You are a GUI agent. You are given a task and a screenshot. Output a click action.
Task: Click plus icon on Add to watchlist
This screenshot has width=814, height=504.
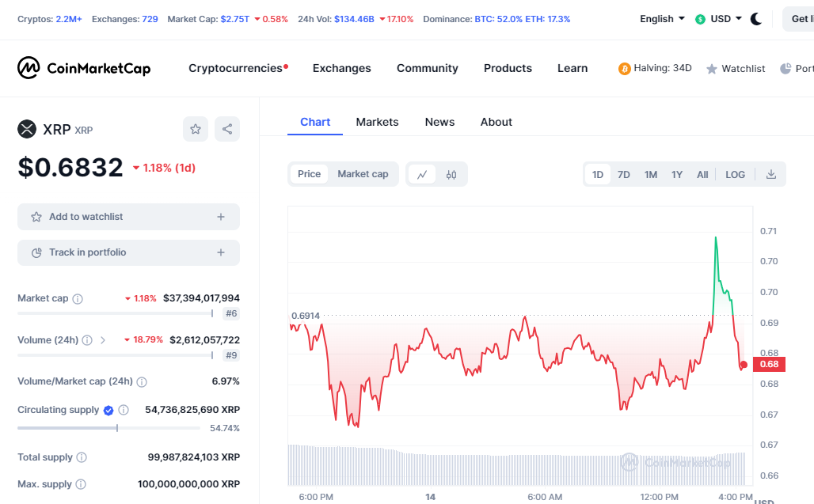point(221,217)
